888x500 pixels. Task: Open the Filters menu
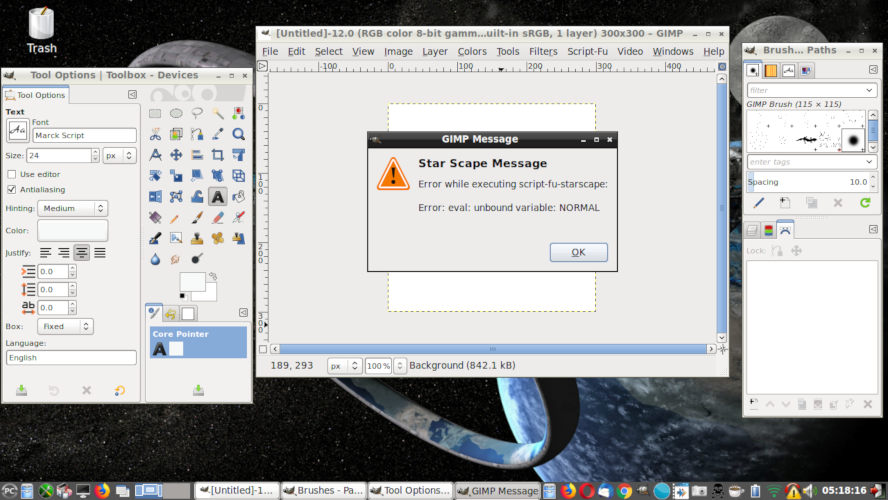[x=543, y=52]
